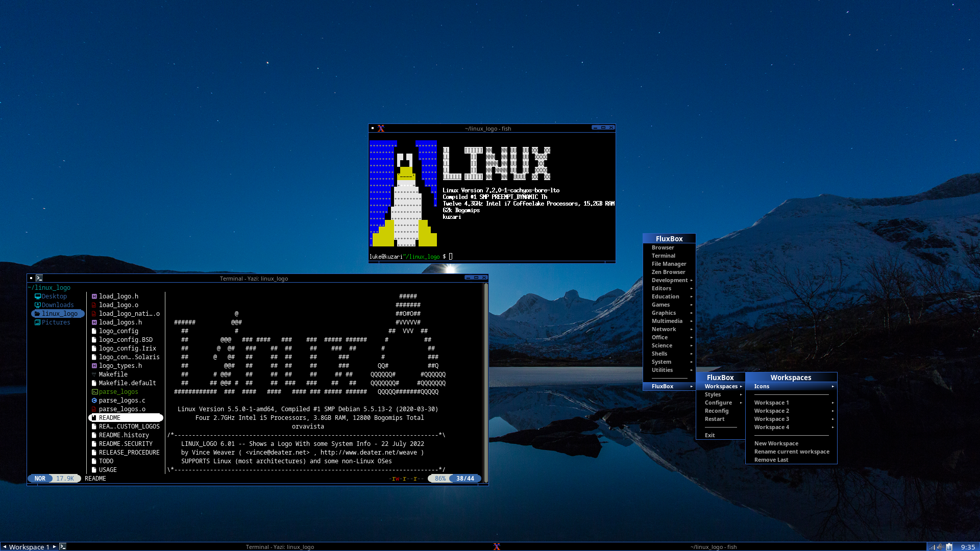Click the executable icon beside parse_logos

click(94, 392)
